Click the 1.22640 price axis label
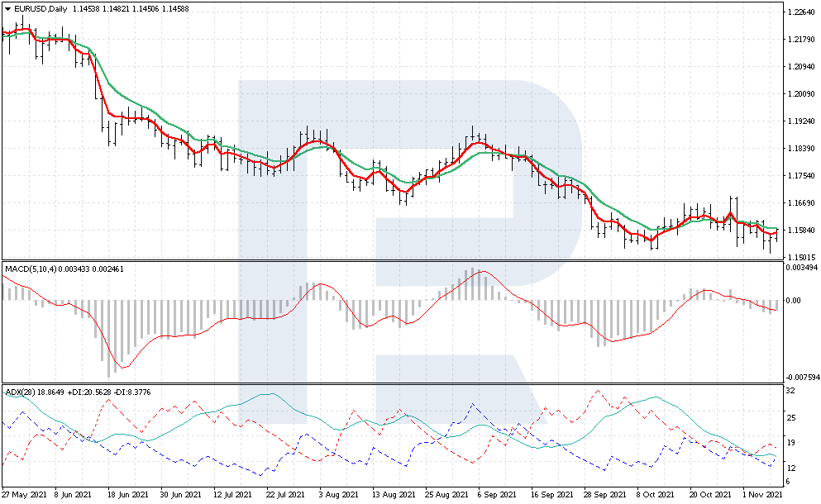 point(799,12)
